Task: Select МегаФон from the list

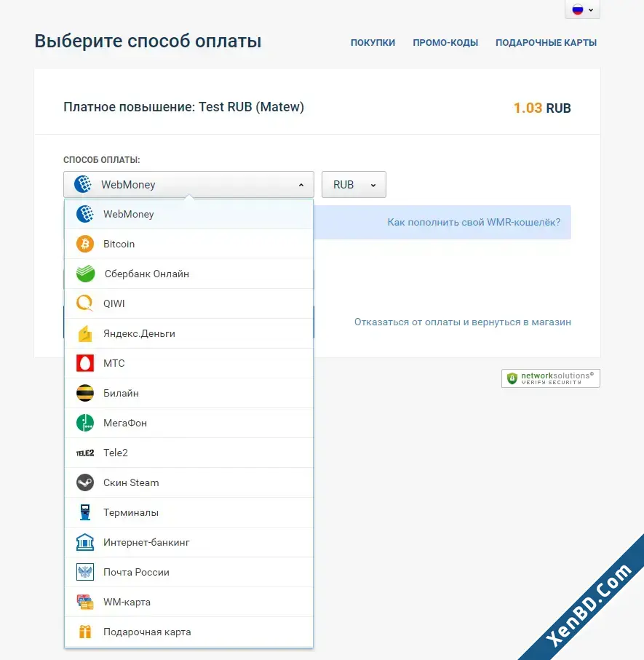Action: coord(188,423)
